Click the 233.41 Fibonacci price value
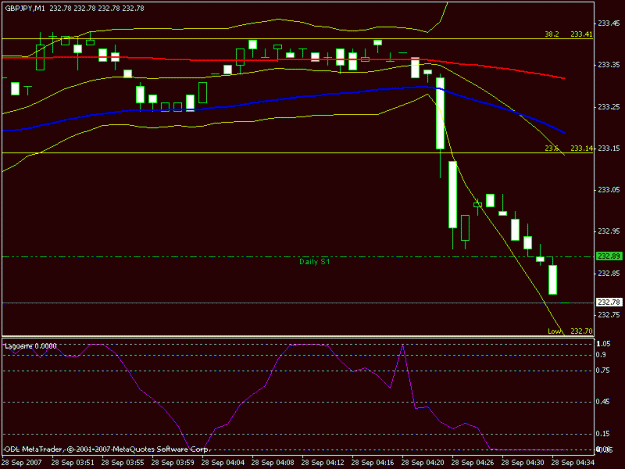The width and height of the screenshot is (625, 469). click(581, 34)
